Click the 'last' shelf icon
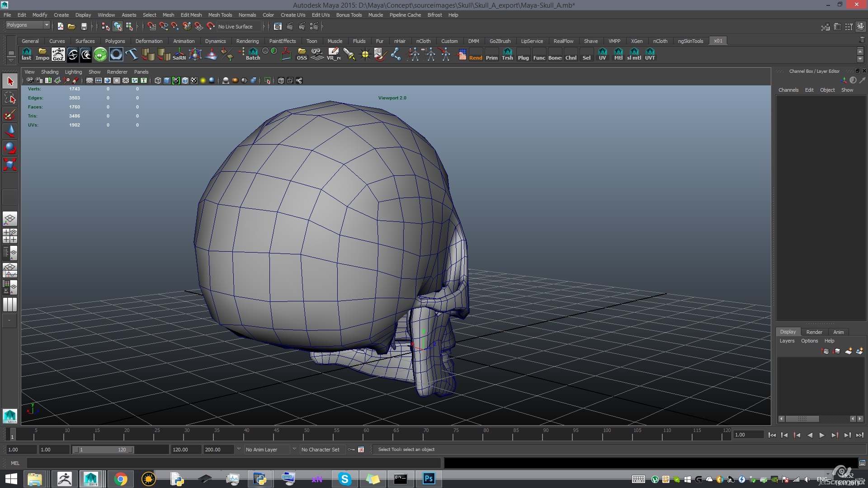 point(27,54)
